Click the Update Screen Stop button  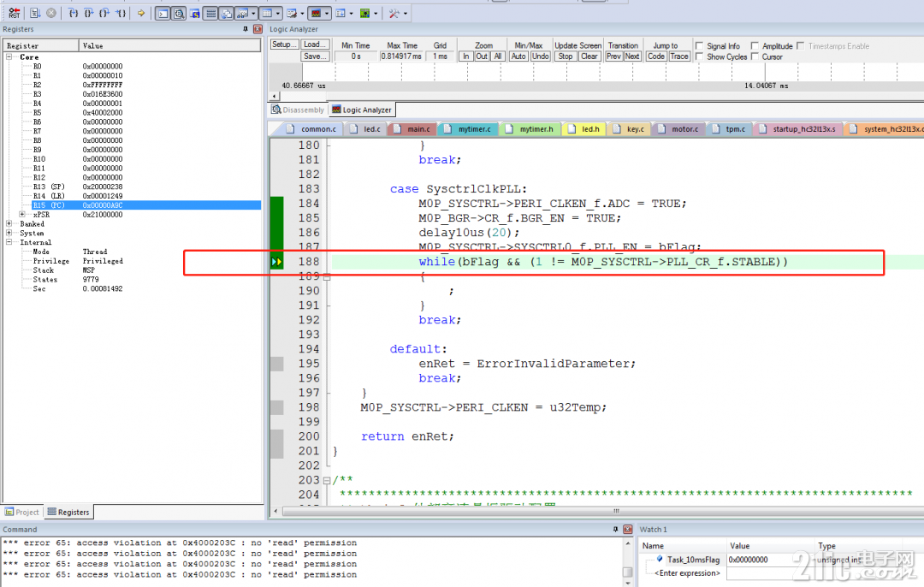click(x=566, y=56)
